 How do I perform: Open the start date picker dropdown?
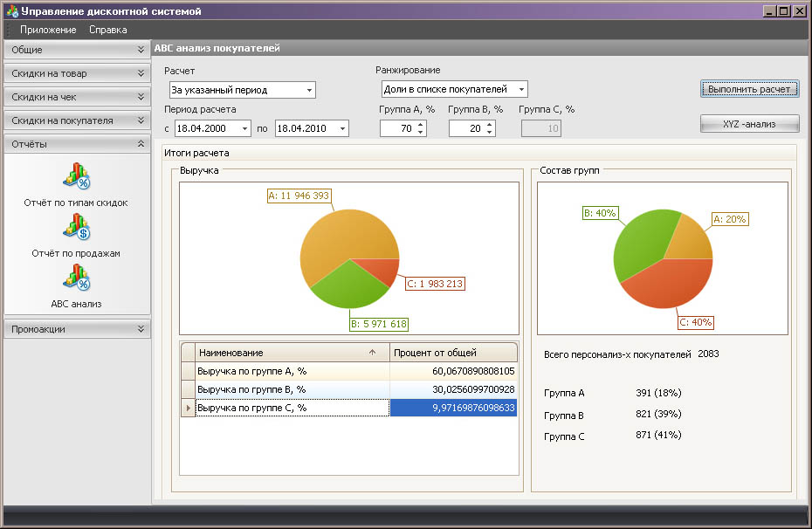244,129
